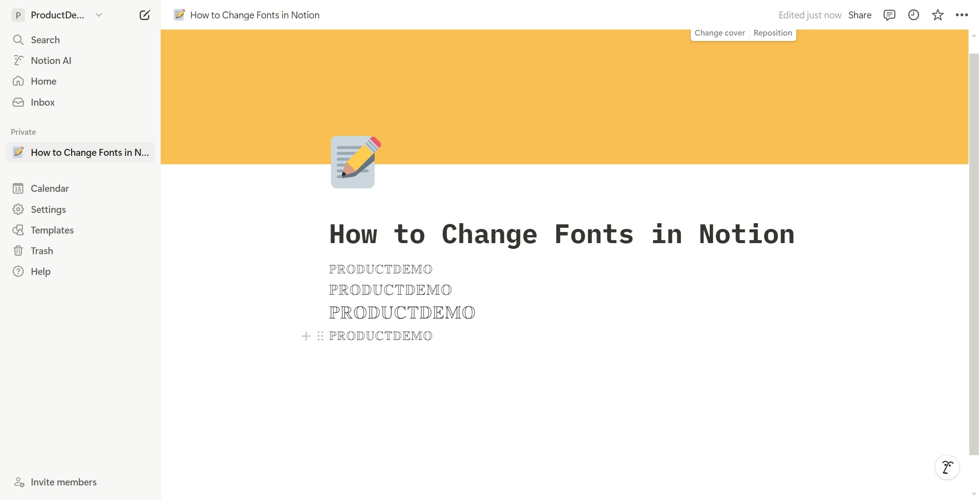This screenshot has width=980, height=500.
Task: Open Settings from the sidebar
Action: pyautogui.click(x=80, y=209)
